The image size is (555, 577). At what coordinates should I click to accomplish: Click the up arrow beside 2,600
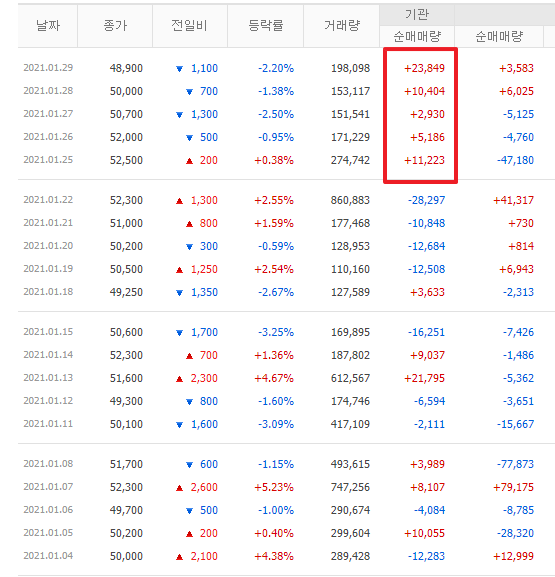click(180, 488)
